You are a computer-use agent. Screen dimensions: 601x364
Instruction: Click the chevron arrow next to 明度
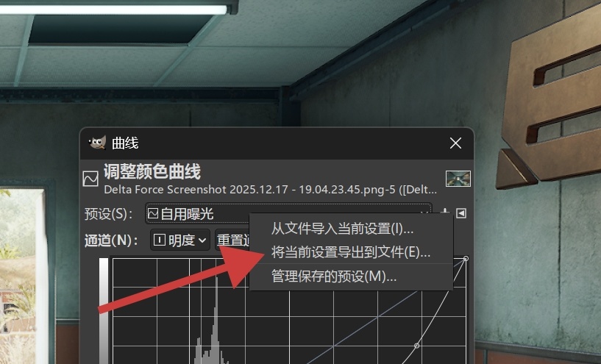click(x=202, y=240)
